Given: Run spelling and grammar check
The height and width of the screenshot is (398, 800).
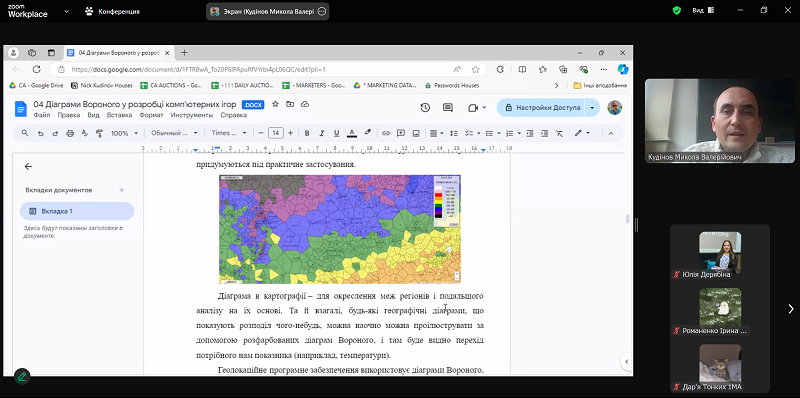Looking at the screenshot, I should [85, 133].
